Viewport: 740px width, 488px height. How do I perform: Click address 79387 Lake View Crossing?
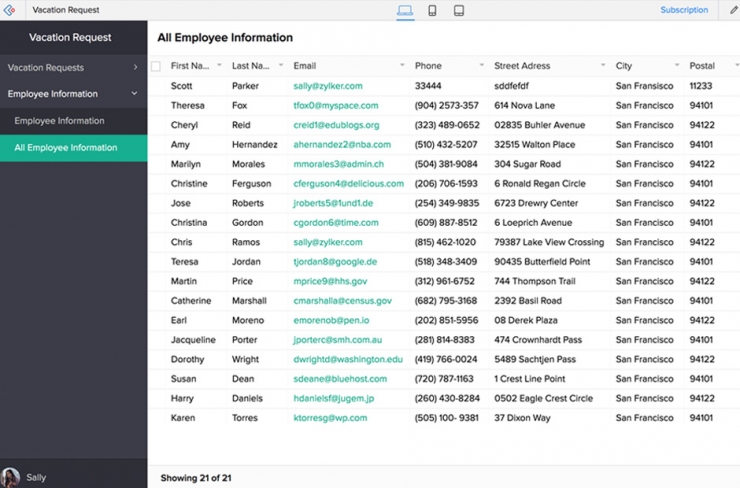[x=549, y=242]
